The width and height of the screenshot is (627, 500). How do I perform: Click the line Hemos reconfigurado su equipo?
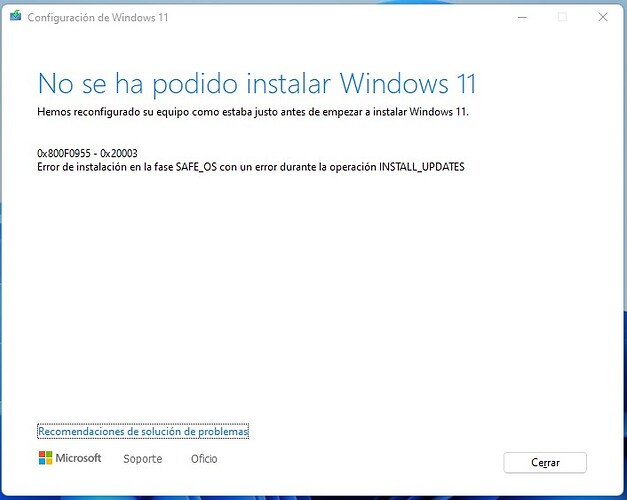[x=253, y=112]
